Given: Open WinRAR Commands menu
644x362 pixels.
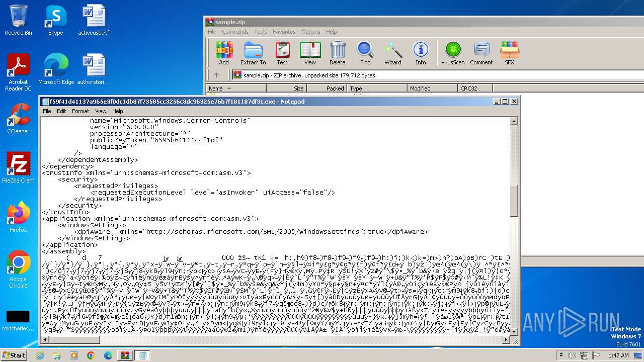Looking at the screenshot, I should pos(235,32).
